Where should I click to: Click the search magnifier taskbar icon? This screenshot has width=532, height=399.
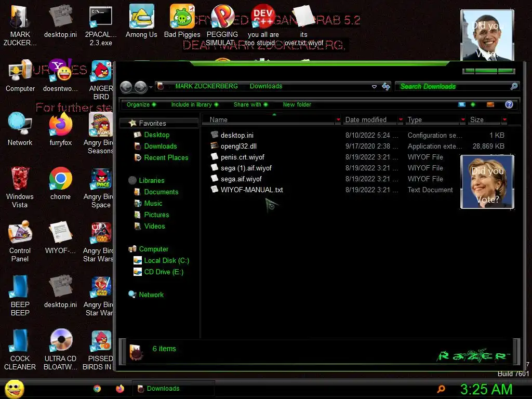tap(441, 389)
